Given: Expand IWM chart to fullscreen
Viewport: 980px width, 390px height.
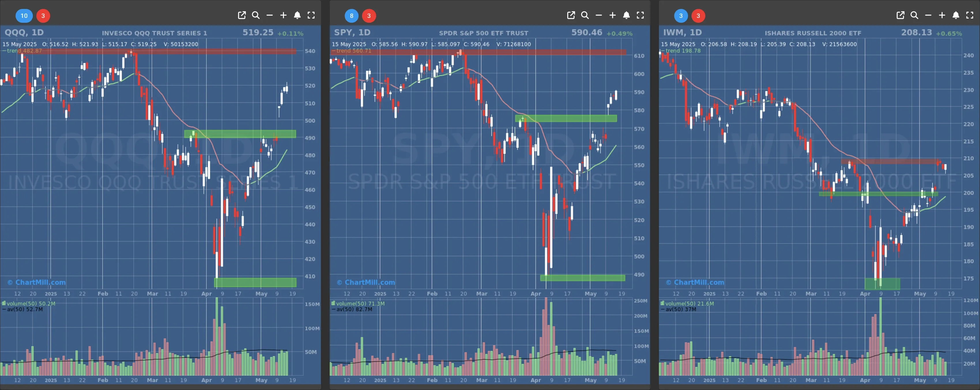Looking at the screenshot, I should pyautogui.click(x=970, y=15).
